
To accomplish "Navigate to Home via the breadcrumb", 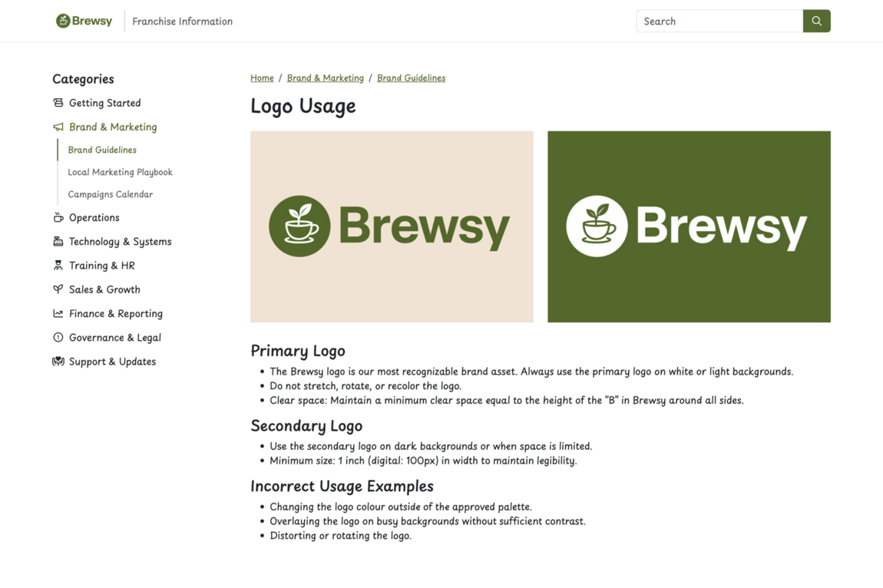I will (262, 78).
